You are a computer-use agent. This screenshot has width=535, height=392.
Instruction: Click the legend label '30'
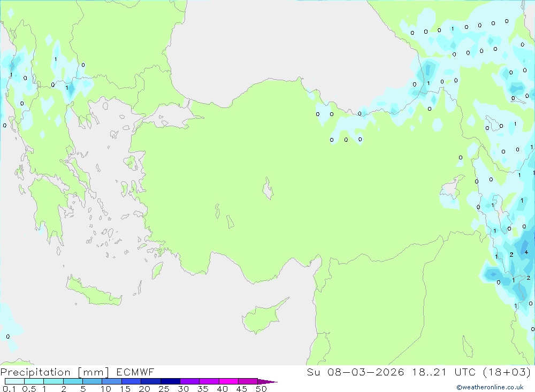pyautogui.click(x=184, y=389)
